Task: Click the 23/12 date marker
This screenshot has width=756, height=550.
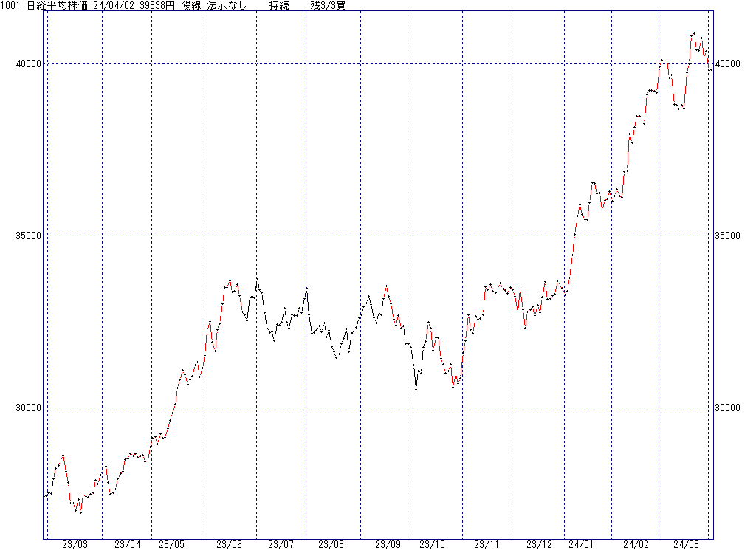Action: [x=539, y=544]
